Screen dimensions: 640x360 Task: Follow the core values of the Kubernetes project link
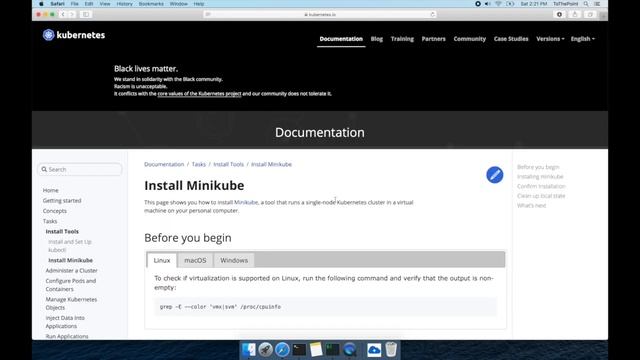199,94
